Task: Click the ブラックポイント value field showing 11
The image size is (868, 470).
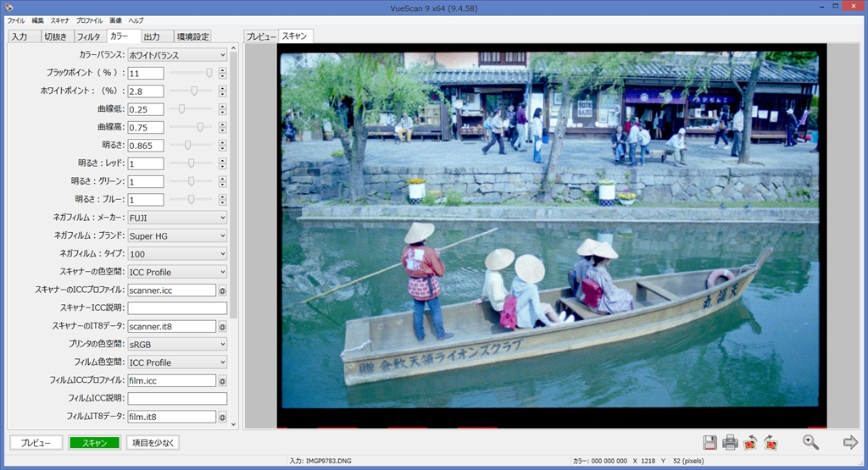Action: [146, 73]
